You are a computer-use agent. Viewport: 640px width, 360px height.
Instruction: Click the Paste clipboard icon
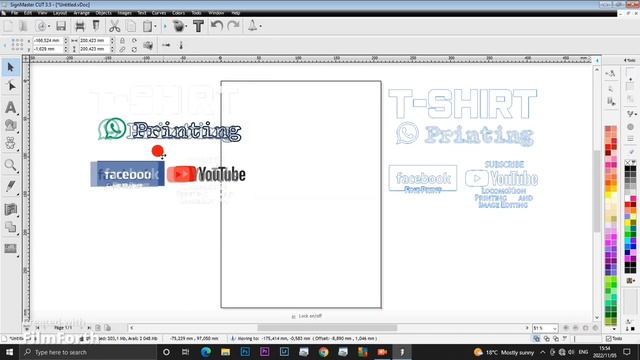(147, 27)
